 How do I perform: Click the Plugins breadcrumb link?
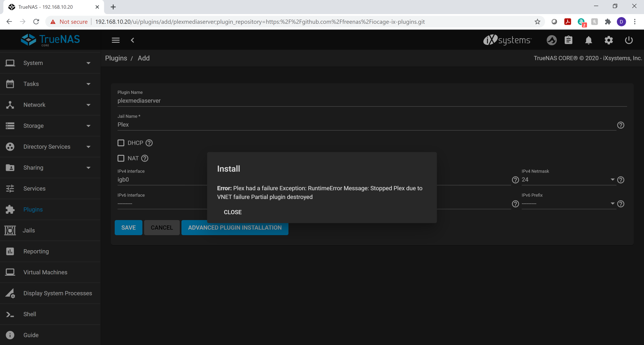[116, 58]
